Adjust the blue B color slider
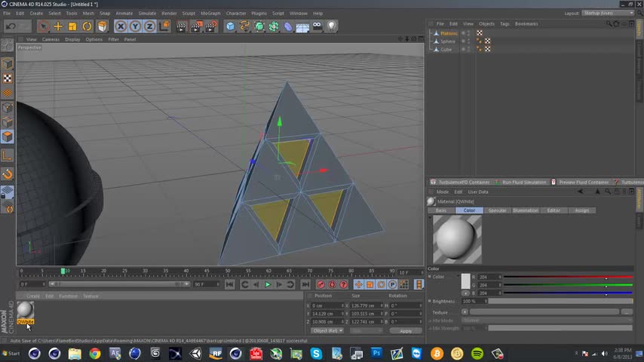The height and width of the screenshot is (362, 644). click(568, 293)
